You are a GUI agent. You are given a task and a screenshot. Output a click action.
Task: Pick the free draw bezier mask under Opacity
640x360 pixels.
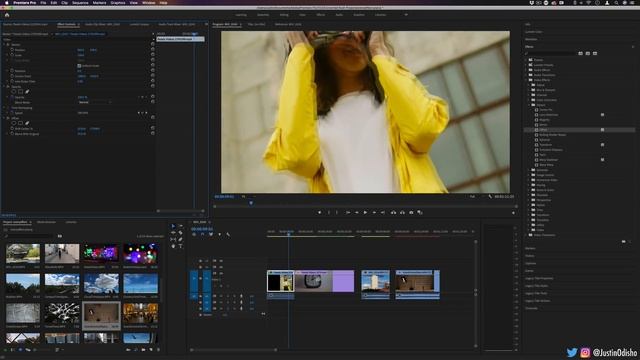(27, 92)
